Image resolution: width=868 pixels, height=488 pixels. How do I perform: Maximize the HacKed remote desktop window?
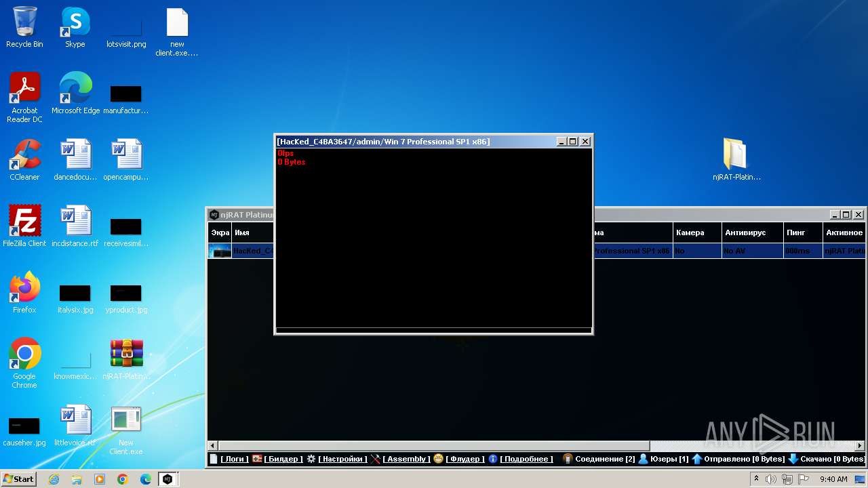(x=573, y=142)
